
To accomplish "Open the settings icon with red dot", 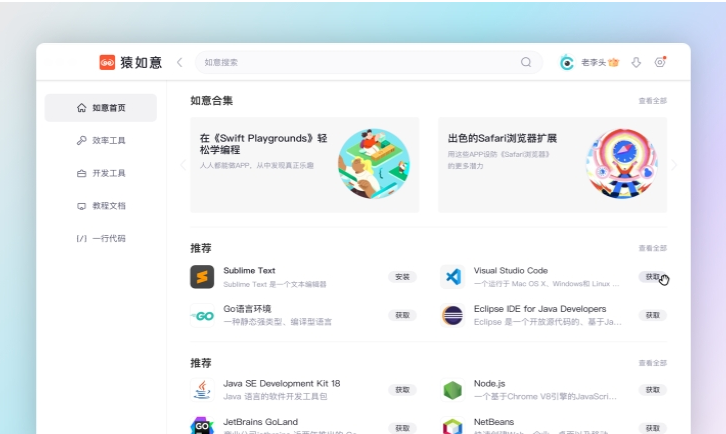I will (660, 62).
